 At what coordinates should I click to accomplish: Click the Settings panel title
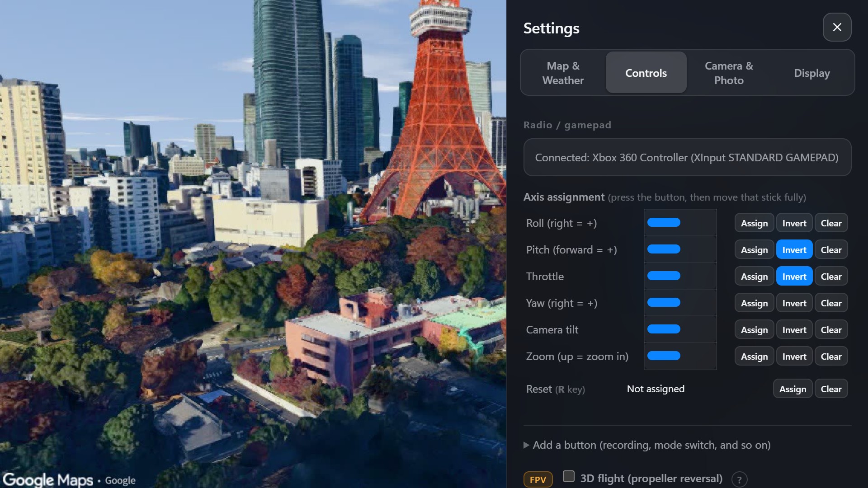[x=551, y=28]
